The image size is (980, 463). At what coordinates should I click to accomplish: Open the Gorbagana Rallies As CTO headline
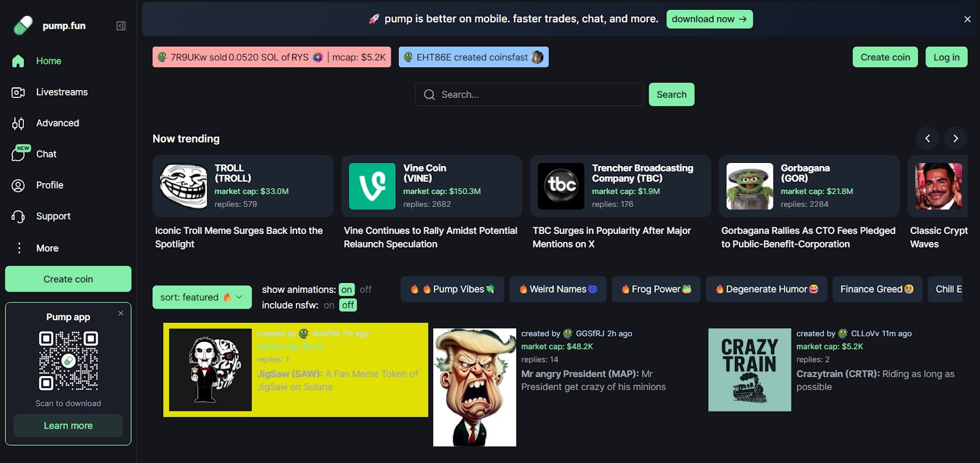click(x=808, y=237)
